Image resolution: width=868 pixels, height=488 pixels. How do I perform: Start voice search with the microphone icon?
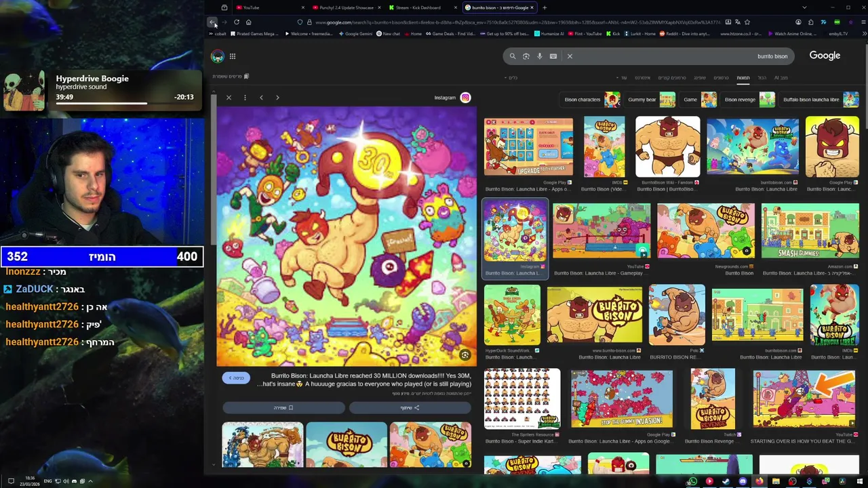[540, 56]
